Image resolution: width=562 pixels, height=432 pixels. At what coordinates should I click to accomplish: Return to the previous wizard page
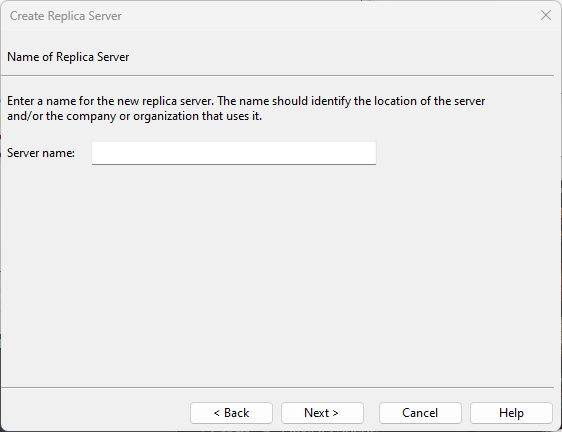pos(231,413)
